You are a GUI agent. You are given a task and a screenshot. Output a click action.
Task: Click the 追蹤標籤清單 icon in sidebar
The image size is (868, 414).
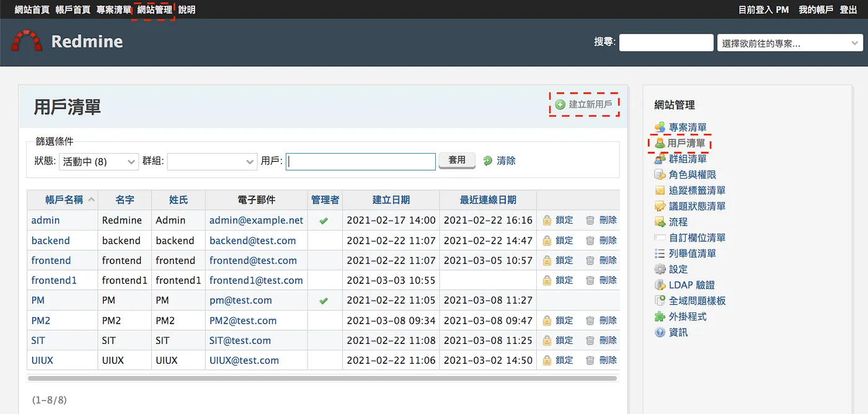pos(660,190)
